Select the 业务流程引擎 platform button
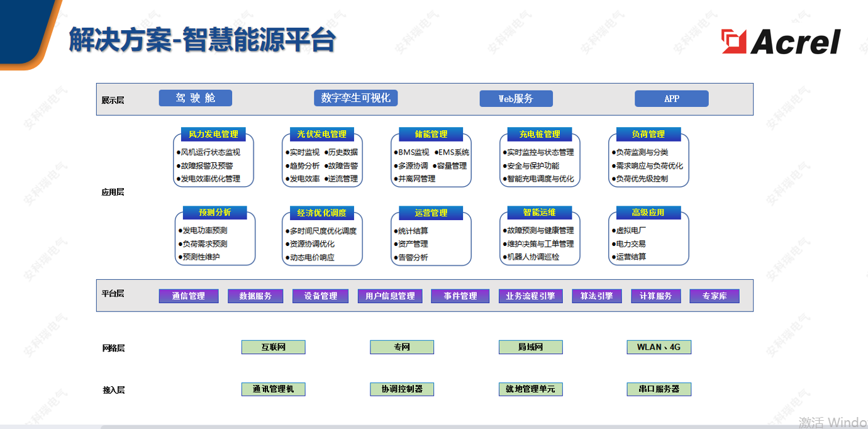 (x=530, y=296)
